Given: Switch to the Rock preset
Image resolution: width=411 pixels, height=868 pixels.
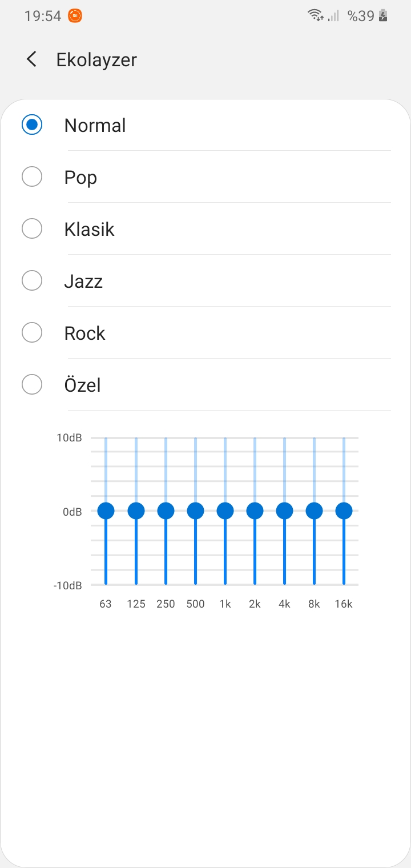Looking at the screenshot, I should click(32, 333).
